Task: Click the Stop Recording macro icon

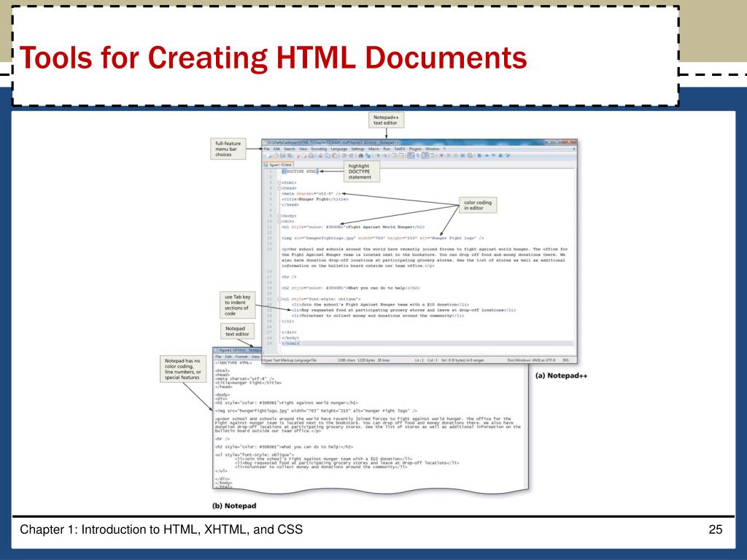Action: [449, 155]
